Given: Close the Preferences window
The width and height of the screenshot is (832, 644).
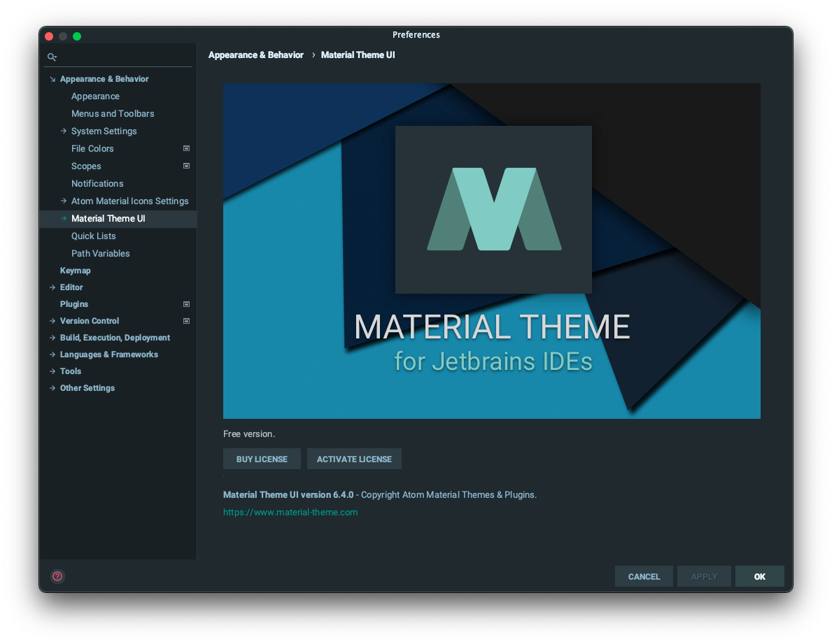Looking at the screenshot, I should pyautogui.click(x=49, y=36).
